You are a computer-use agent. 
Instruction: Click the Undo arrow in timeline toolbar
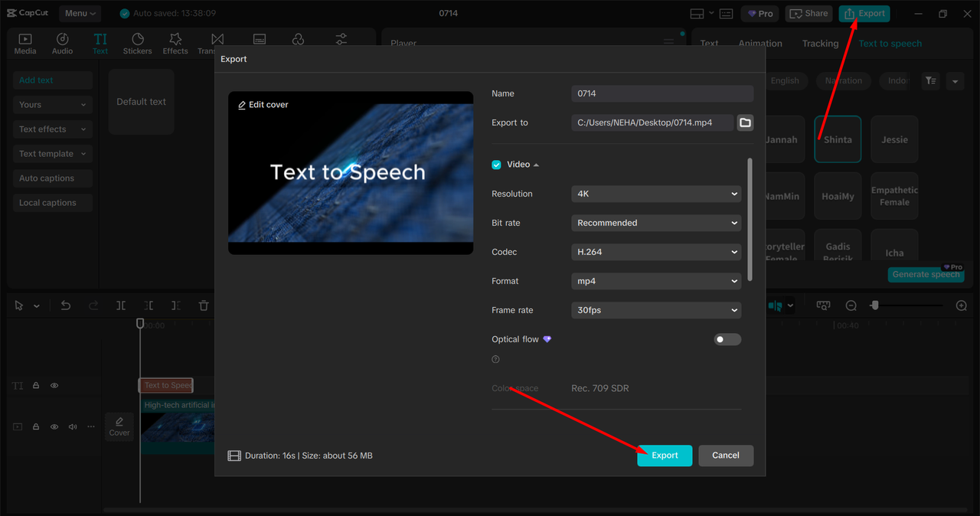pyautogui.click(x=66, y=305)
